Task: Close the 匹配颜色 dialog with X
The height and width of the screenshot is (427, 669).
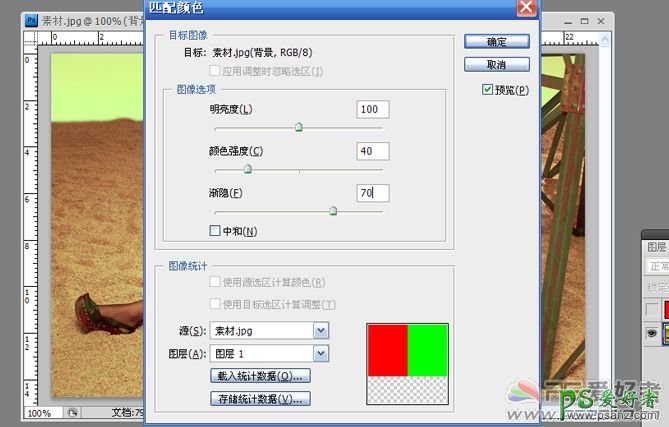Action: [525, 8]
